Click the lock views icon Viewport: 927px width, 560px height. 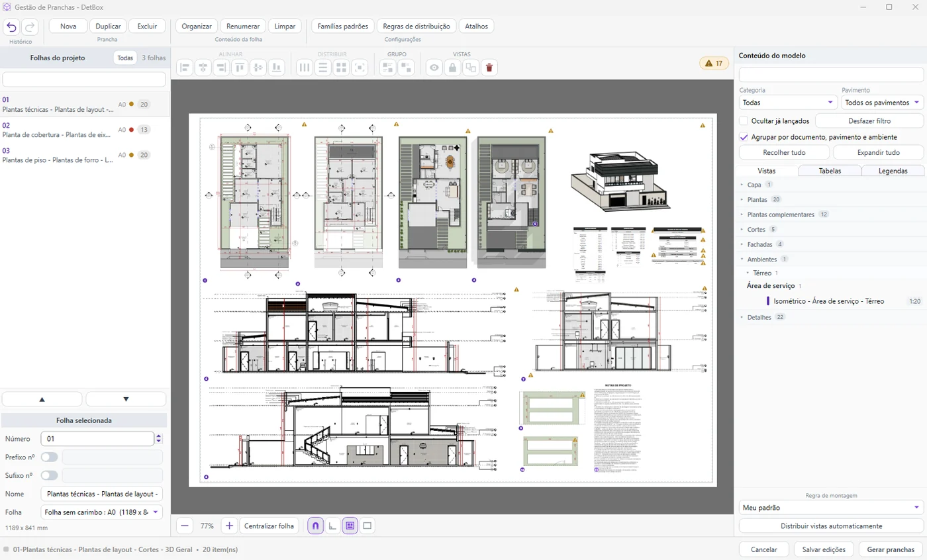tap(452, 67)
